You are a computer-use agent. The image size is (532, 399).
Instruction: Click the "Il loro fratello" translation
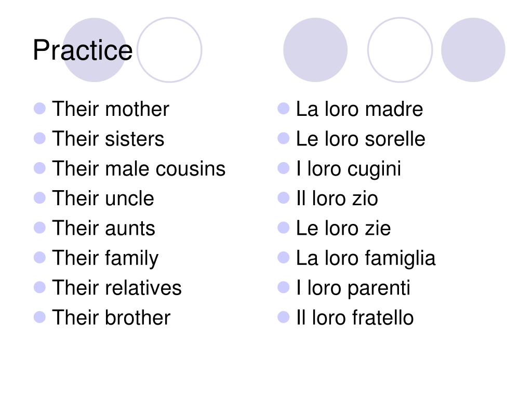pos(355,317)
